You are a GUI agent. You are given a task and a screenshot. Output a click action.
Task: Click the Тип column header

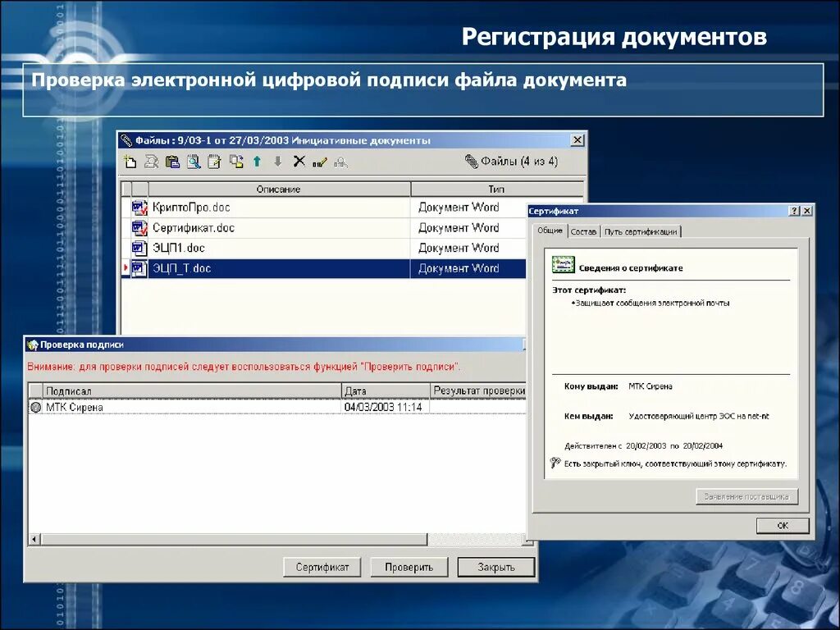point(496,189)
